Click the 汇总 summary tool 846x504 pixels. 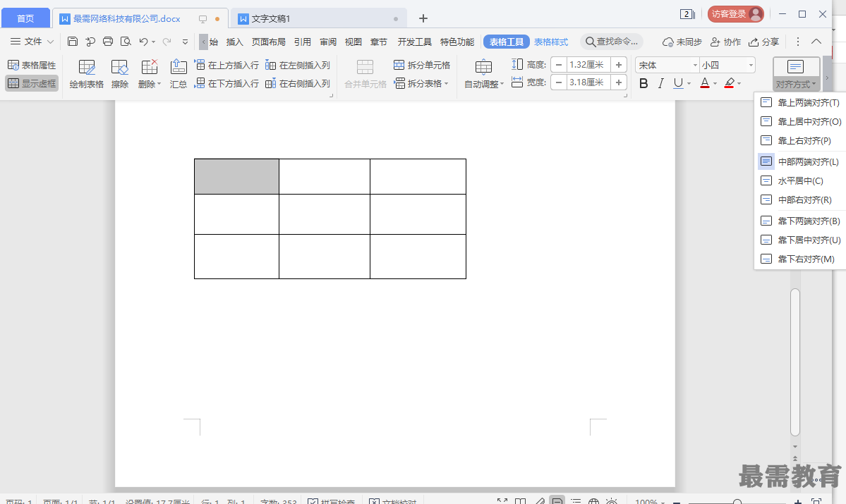pyautogui.click(x=178, y=74)
